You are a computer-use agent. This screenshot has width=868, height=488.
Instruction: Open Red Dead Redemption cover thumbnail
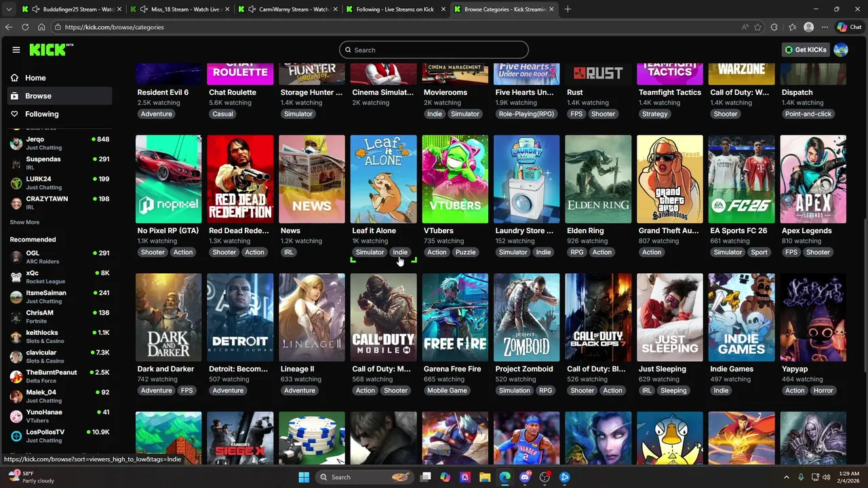coord(240,179)
